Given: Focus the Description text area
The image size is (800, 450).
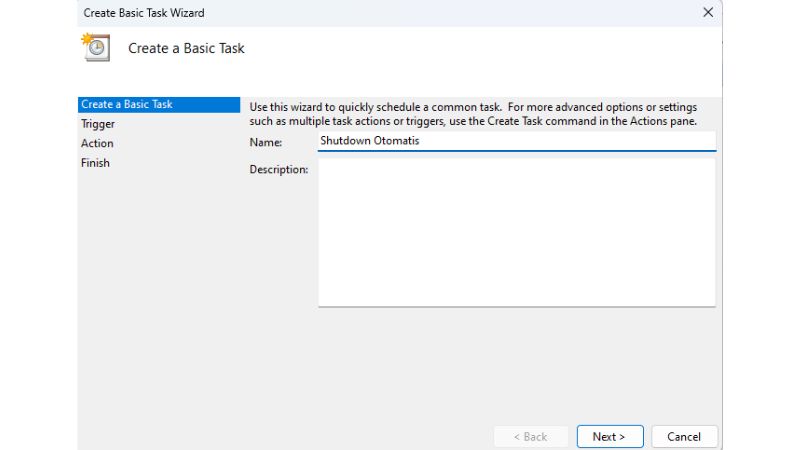Looking at the screenshot, I should click(516, 232).
